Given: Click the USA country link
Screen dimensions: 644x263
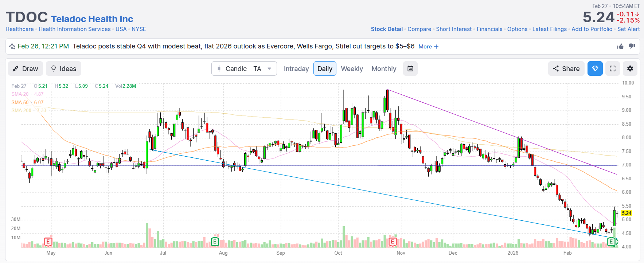Looking at the screenshot, I should point(121,29).
